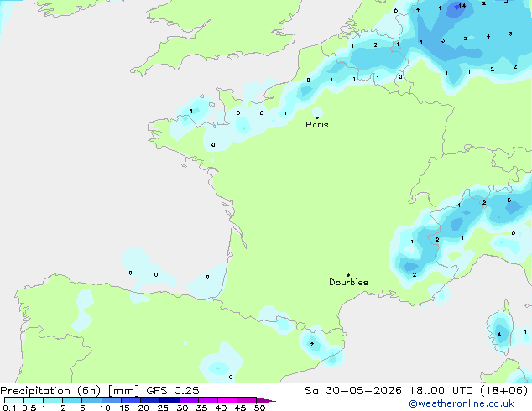Select the Paris location dot marker
The height and width of the screenshot is (411, 532).
317,117
